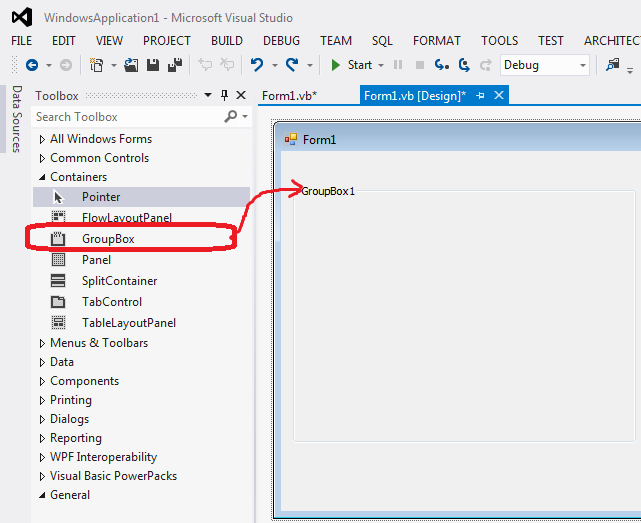This screenshot has width=641, height=523.
Task: Click the green Start debugging play icon
Action: (x=336, y=65)
